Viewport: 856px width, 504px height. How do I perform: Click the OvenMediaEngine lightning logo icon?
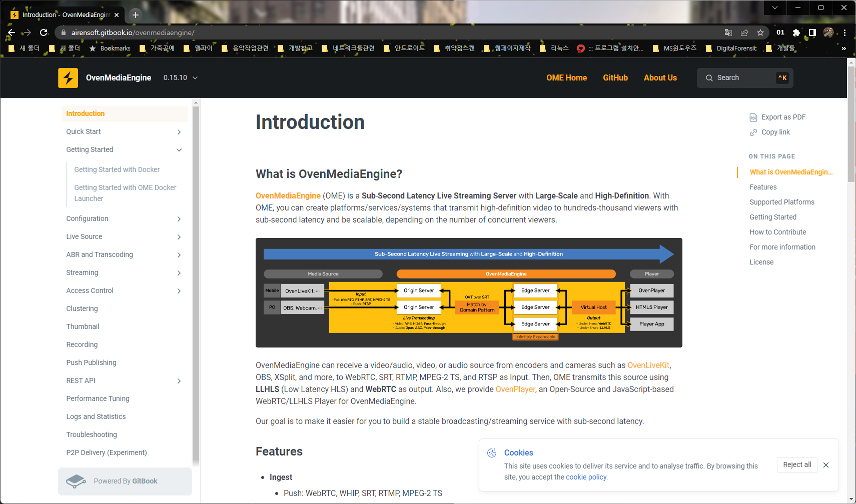click(68, 78)
